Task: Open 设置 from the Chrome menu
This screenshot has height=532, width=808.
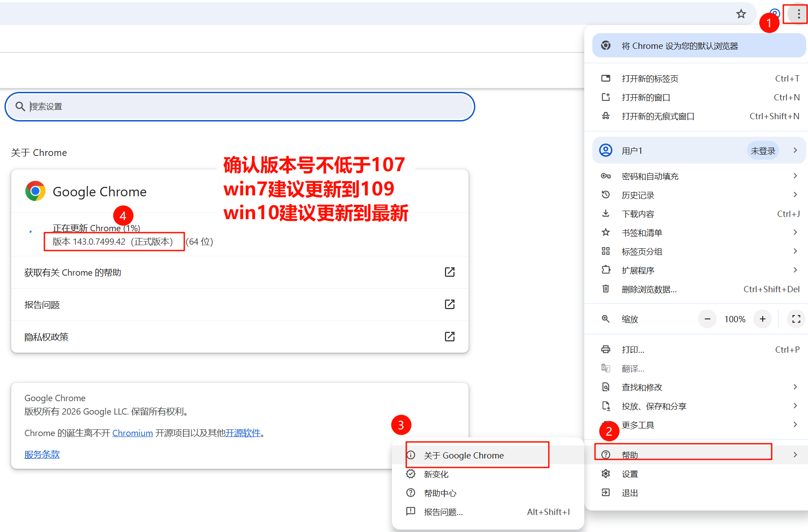Action: (x=630, y=474)
